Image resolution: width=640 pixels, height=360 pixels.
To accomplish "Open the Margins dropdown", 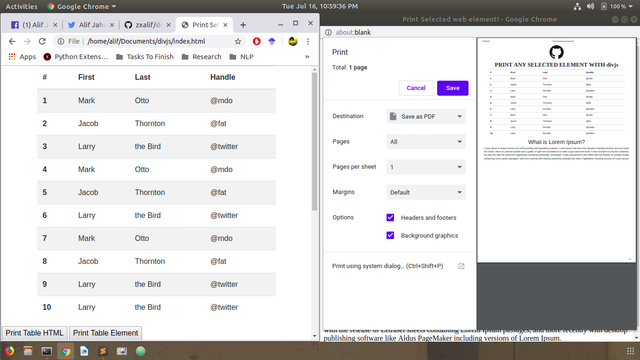I will [426, 192].
